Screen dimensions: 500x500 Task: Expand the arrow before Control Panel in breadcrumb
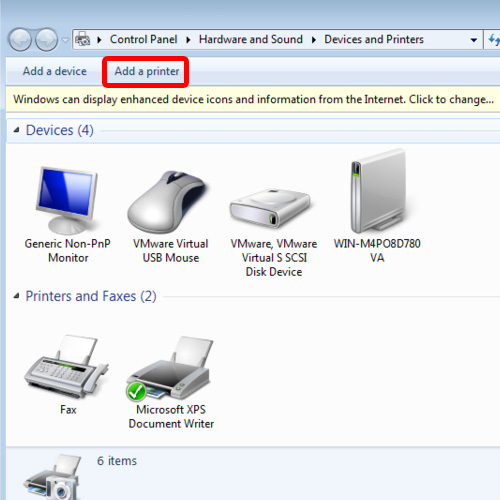[x=99, y=40]
